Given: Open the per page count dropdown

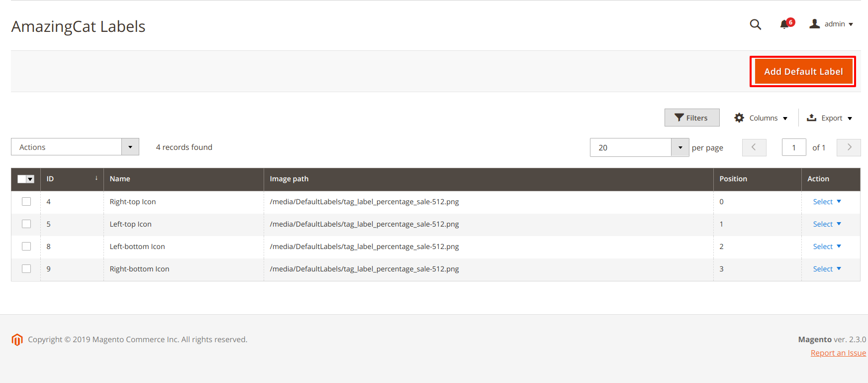Looking at the screenshot, I should 639,147.
